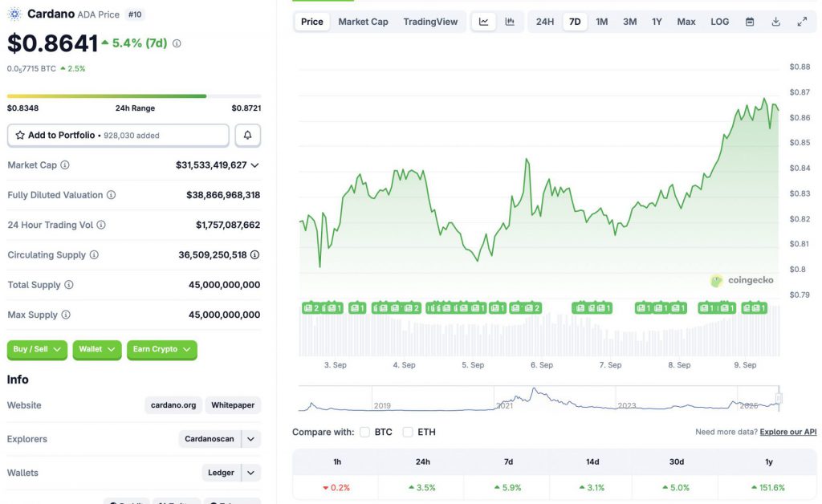The image size is (822, 504).
Task: Expand the Wallets chevron next to Ledger
Action: tap(251, 473)
